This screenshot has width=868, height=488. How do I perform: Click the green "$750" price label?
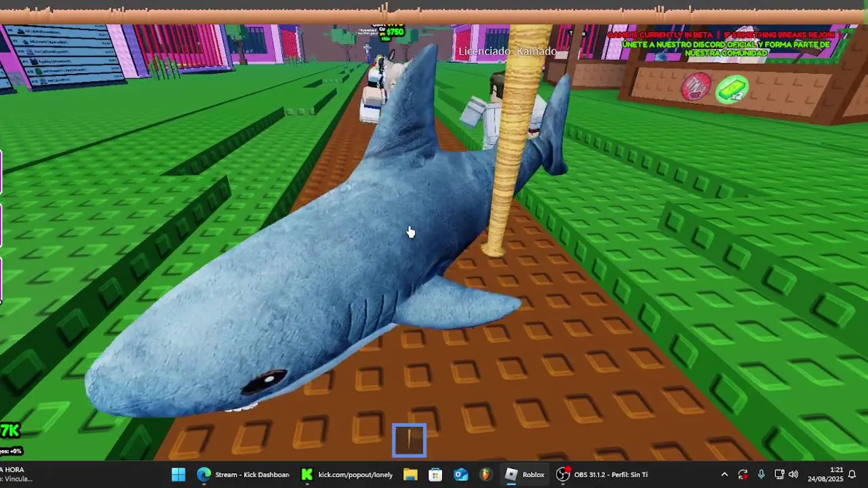[x=395, y=32]
